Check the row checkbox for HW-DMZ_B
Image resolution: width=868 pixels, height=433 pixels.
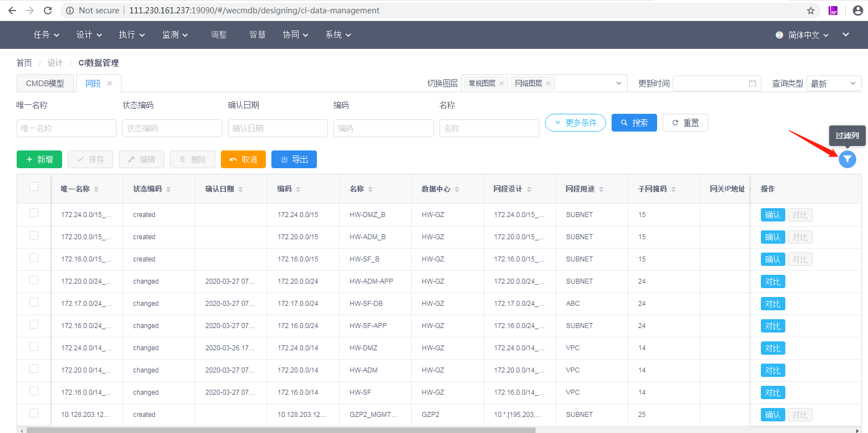coord(33,215)
